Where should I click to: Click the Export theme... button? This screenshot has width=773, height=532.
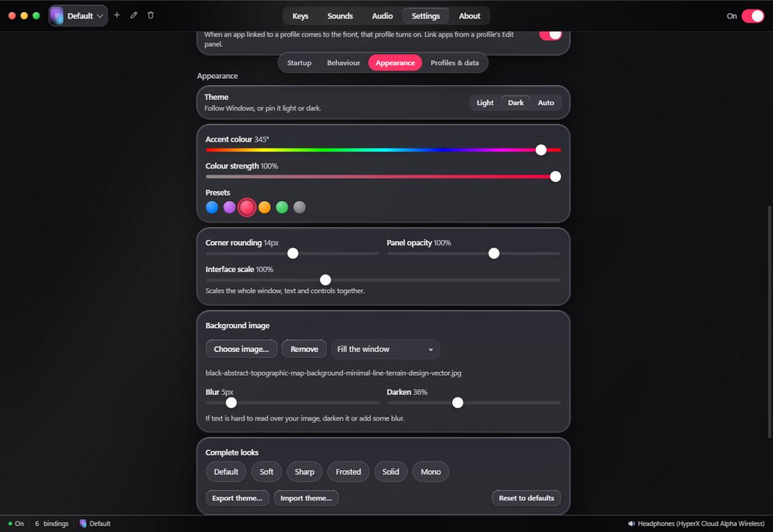(237, 498)
